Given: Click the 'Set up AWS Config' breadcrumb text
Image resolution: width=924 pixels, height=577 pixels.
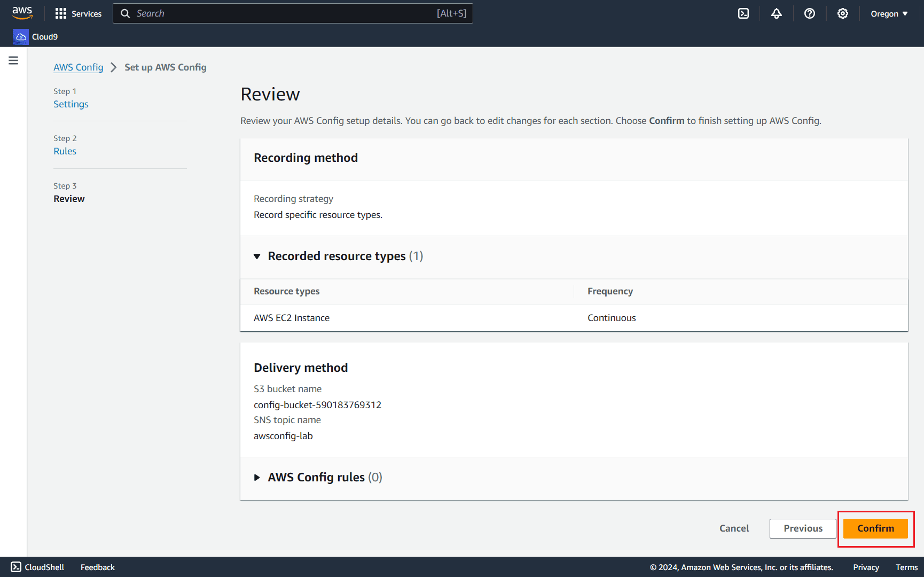Looking at the screenshot, I should (166, 67).
